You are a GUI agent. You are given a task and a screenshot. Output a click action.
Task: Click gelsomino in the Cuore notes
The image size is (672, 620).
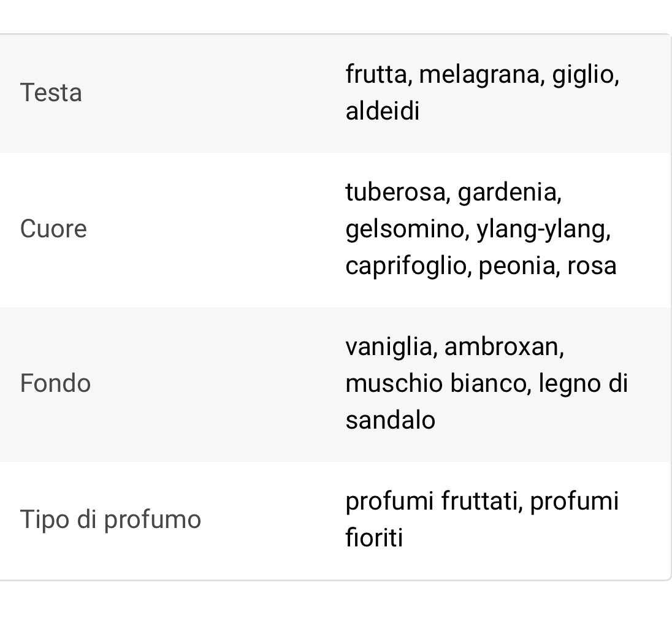point(405,229)
